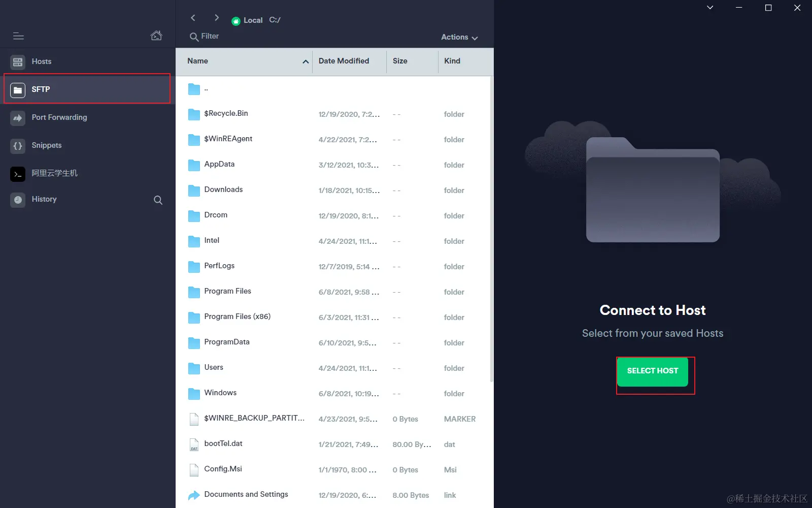Click the folder icon beside Downloads
This screenshot has height=508, width=812.
pos(194,190)
